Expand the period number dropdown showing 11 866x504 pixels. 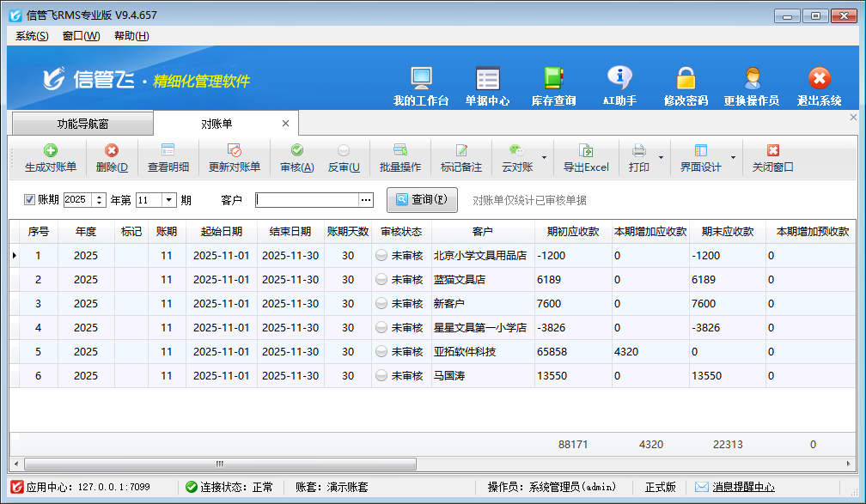coord(168,200)
